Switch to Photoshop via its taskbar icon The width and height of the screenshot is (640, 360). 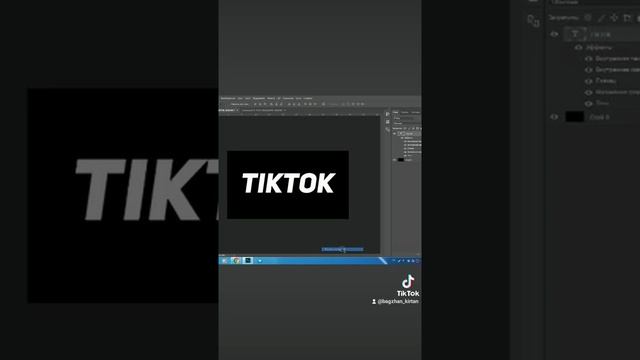pos(247,260)
